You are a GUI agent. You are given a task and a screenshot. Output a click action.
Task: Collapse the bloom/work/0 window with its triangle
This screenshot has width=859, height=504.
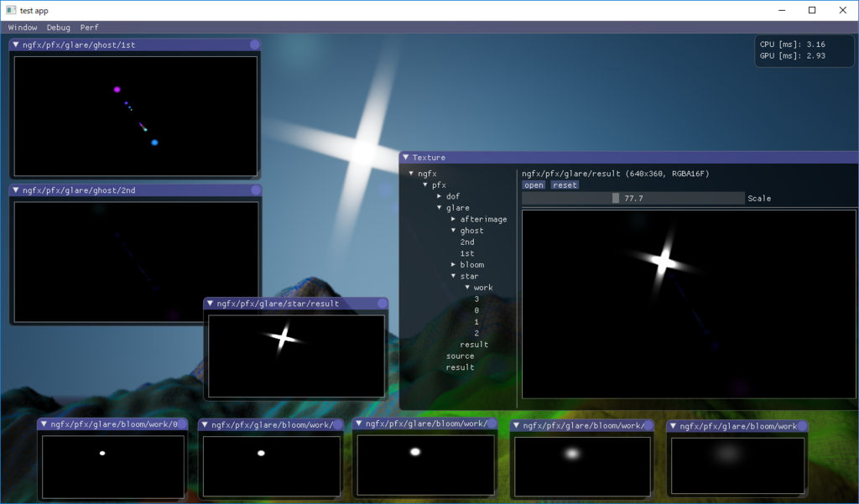coord(44,424)
